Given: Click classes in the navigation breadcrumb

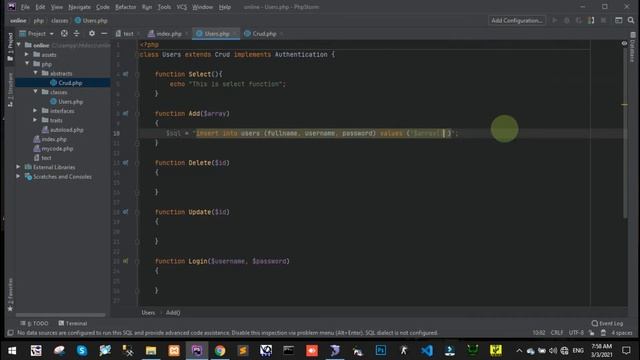Looking at the screenshot, I should 60,20.
